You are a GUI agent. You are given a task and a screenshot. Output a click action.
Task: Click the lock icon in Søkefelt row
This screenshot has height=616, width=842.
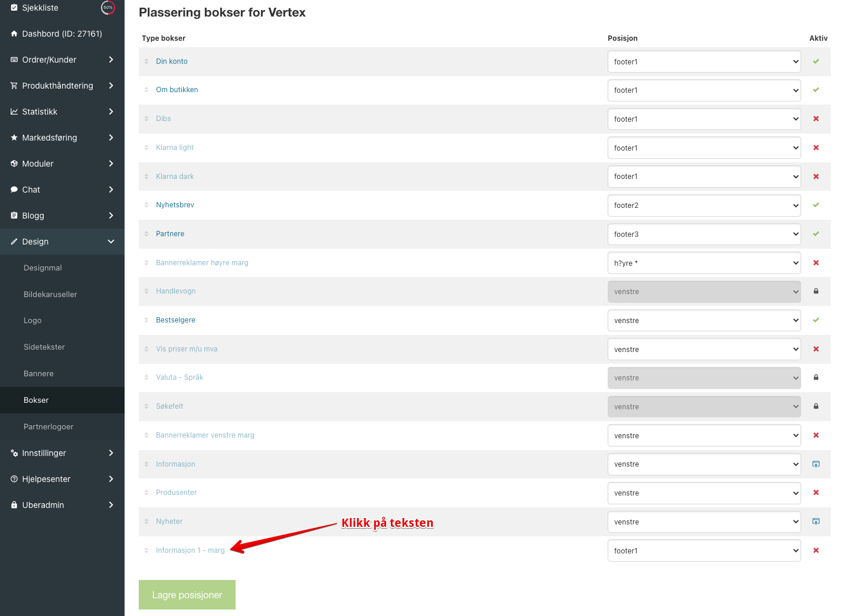click(816, 406)
